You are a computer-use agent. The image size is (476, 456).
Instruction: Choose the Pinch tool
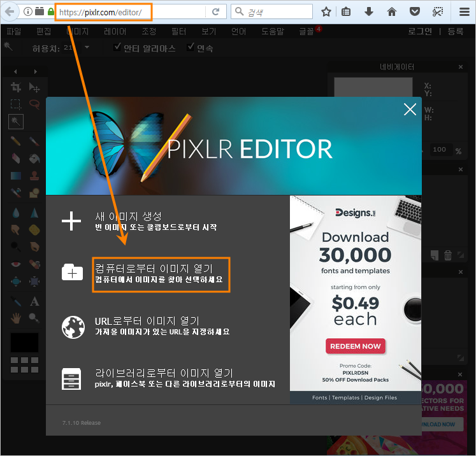coord(34,281)
